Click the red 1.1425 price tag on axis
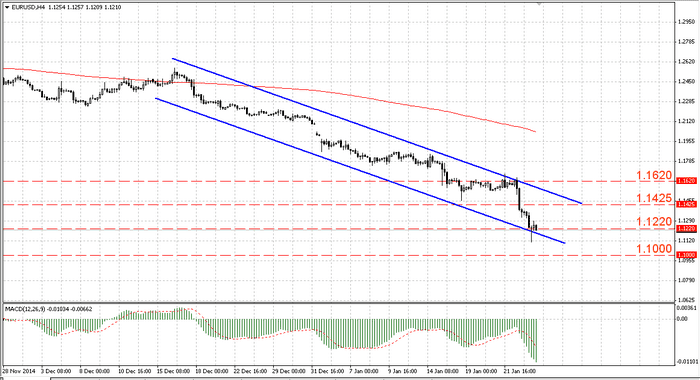This screenshot has width=700, height=380. coord(686,204)
